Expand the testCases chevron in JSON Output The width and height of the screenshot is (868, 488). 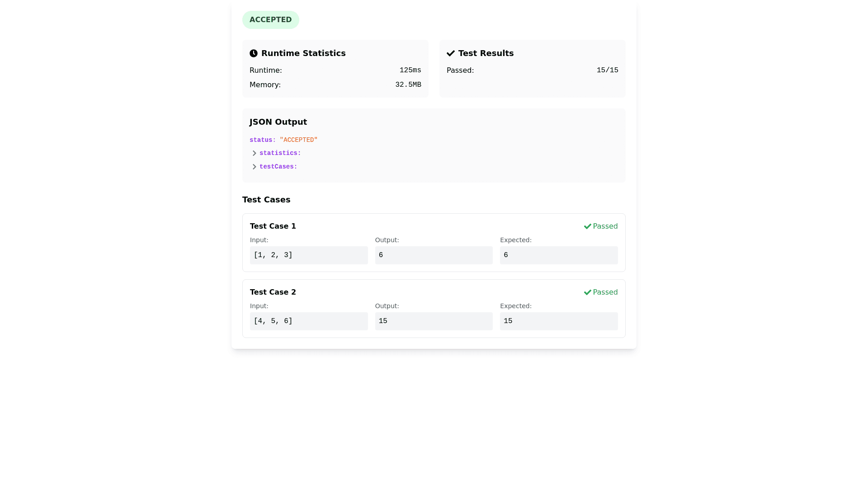click(x=254, y=167)
